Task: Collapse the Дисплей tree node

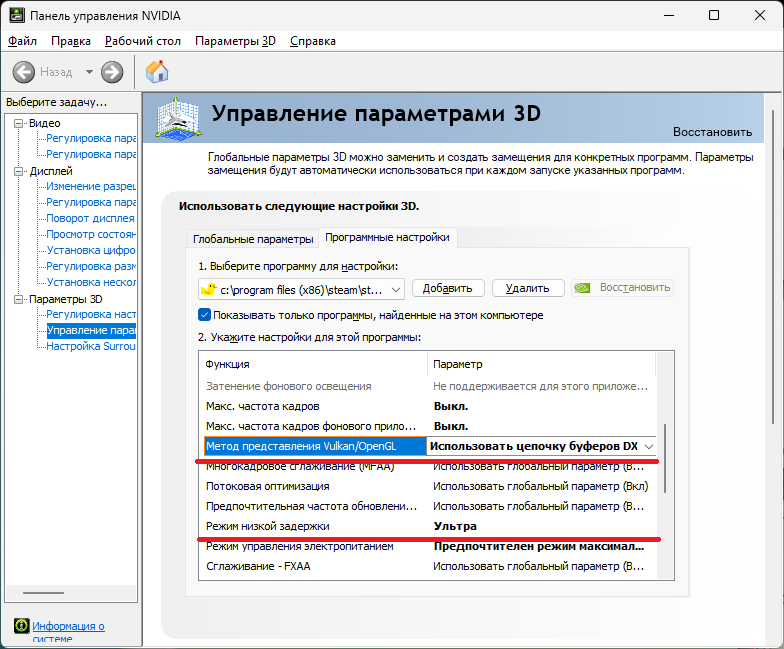Action: click(18, 171)
